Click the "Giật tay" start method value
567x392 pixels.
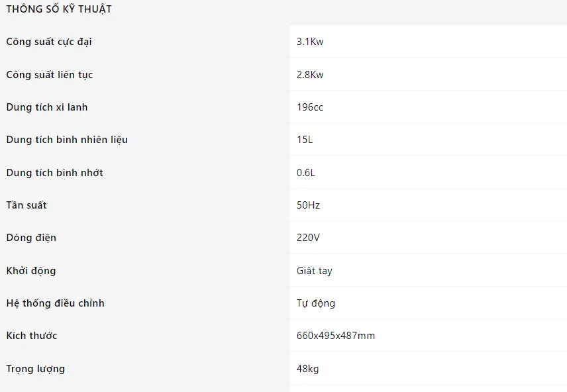pos(315,271)
